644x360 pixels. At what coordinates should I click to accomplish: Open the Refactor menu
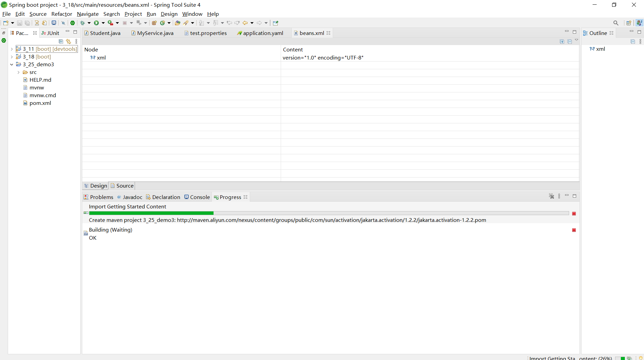[62, 14]
